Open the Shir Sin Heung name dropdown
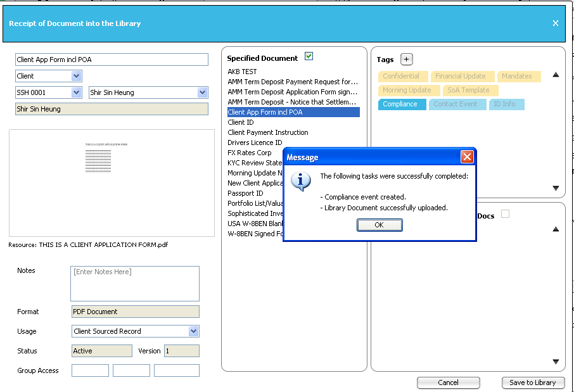The width and height of the screenshot is (574, 392). pyautogui.click(x=203, y=92)
